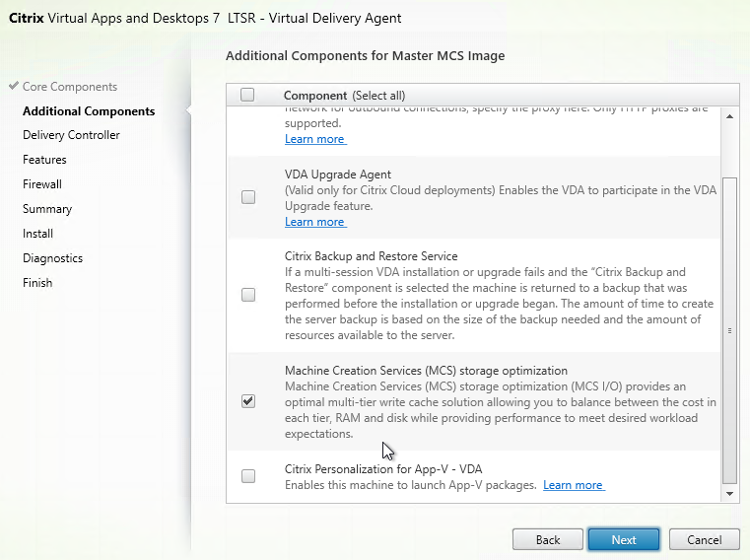Select Additional Components step in sidebar

click(89, 111)
